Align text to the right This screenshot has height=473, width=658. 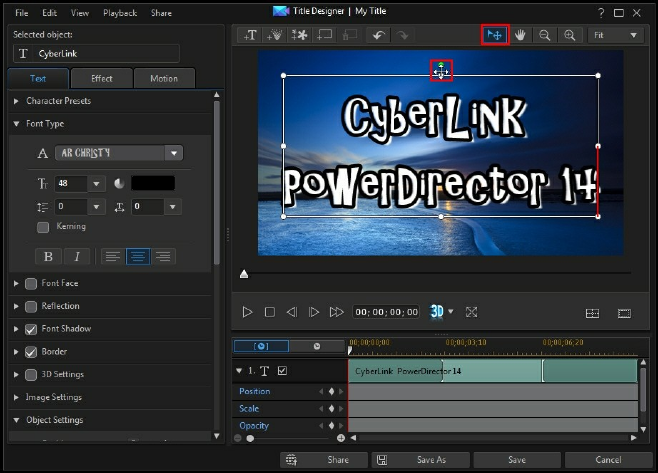click(162, 257)
